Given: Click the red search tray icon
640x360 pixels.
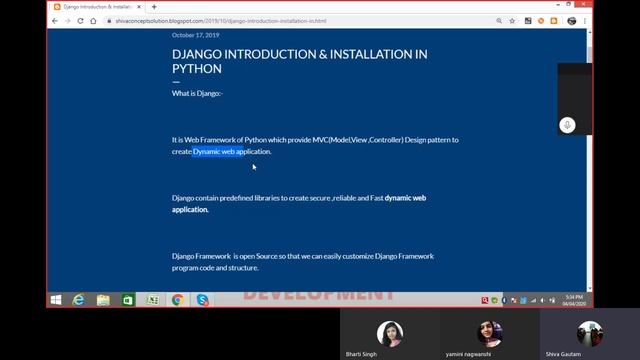Looking at the screenshot, I should (484, 300).
